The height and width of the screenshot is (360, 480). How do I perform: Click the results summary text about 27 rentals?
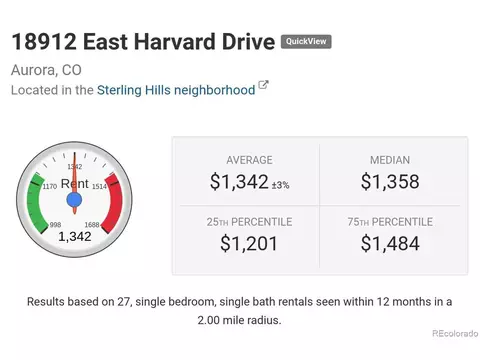[239, 311]
